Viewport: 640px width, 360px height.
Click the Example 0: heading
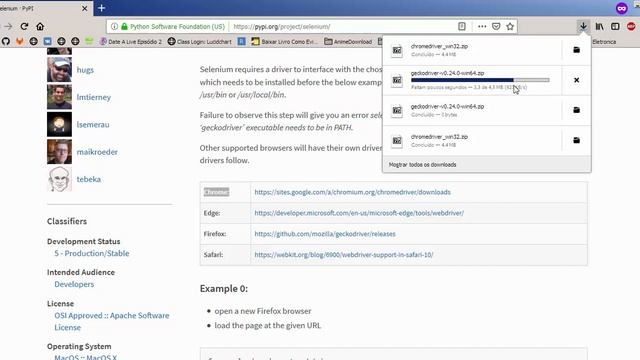pyautogui.click(x=224, y=289)
